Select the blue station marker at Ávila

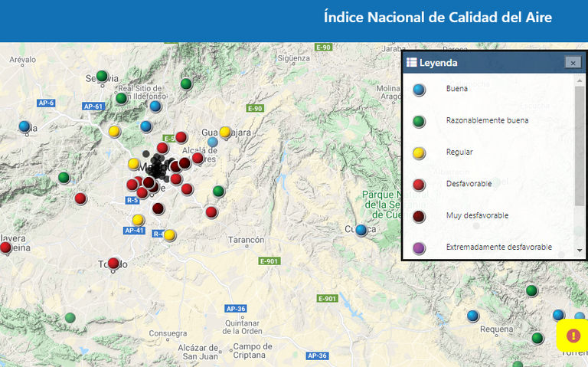pos(24,126)
